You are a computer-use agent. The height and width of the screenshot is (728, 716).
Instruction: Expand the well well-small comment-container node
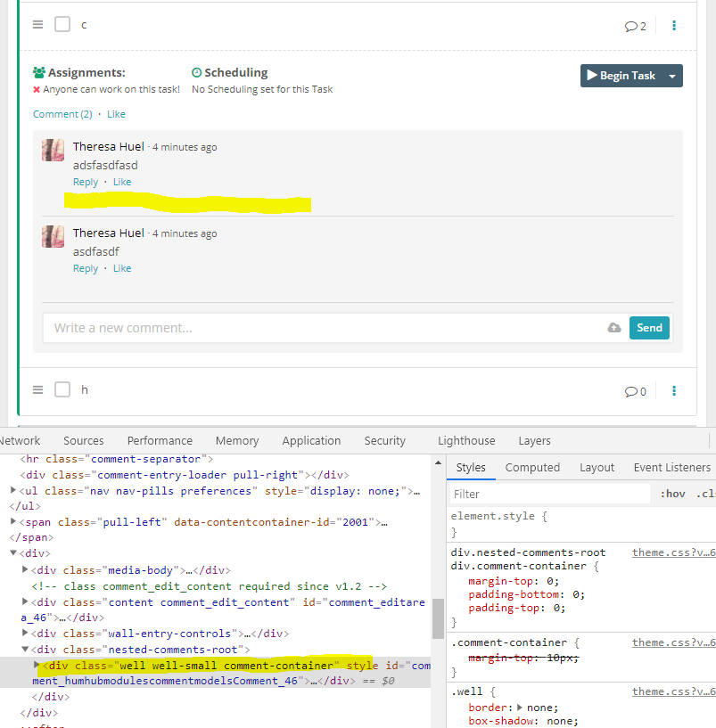(37, 665)
